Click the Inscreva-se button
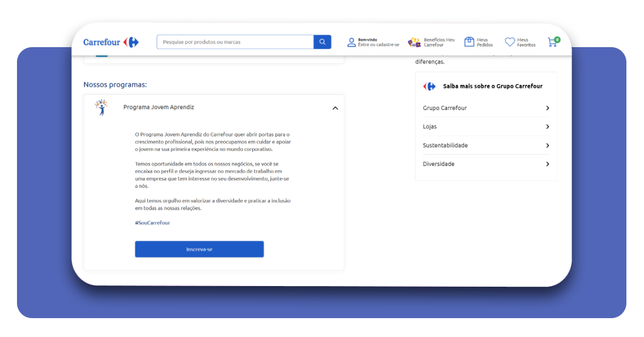Viewport: 644px width, 337px height. pyautogui.click(x=199, y=249)
